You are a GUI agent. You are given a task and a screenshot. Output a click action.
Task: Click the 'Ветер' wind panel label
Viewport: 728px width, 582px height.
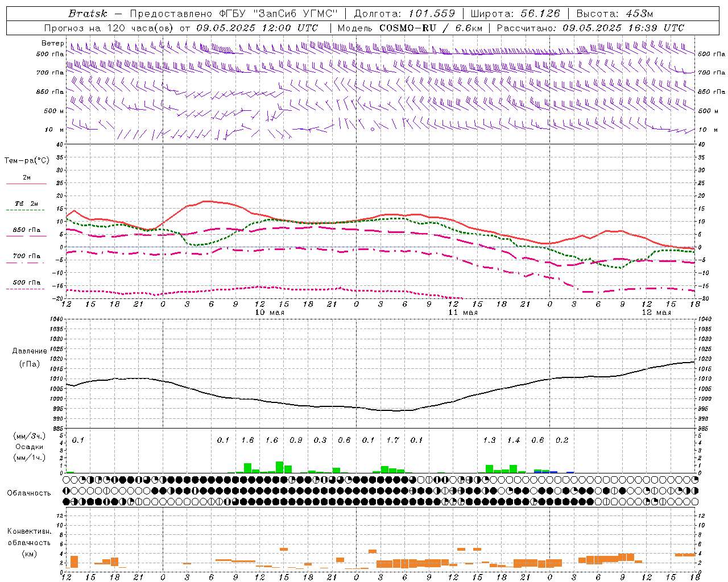pos(53,43)
